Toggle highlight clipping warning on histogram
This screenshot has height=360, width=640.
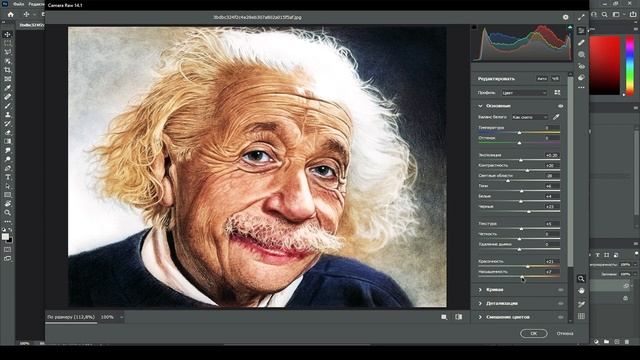570,27
